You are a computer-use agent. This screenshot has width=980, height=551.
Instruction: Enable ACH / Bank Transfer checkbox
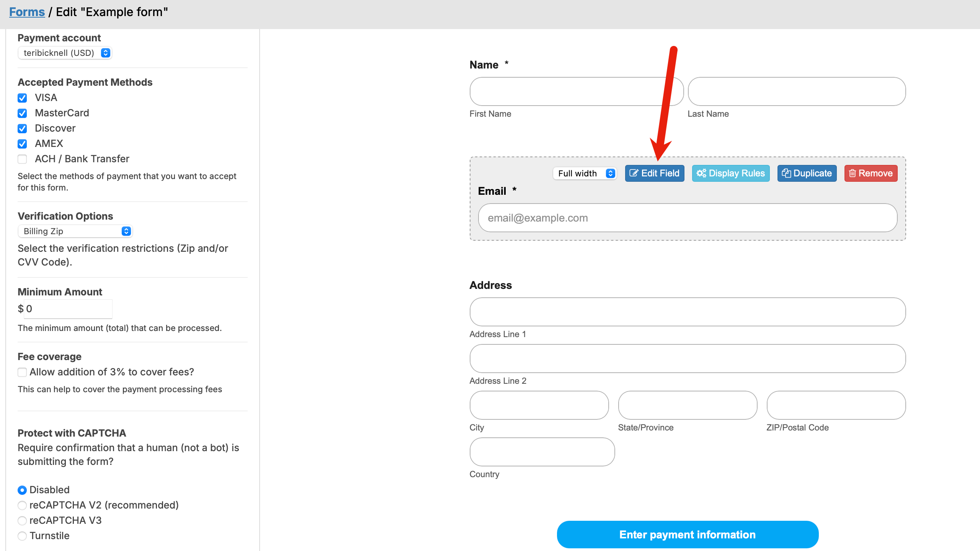click(x=22, y=159)
